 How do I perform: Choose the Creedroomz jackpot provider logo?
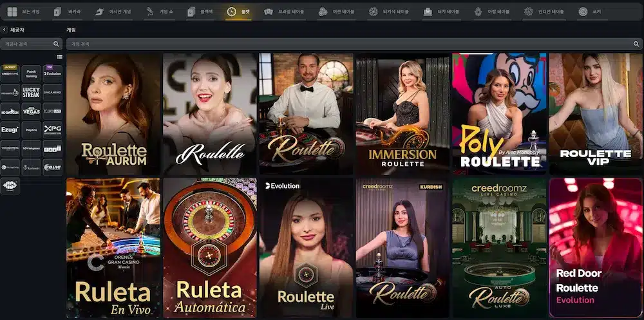point(10,73)
